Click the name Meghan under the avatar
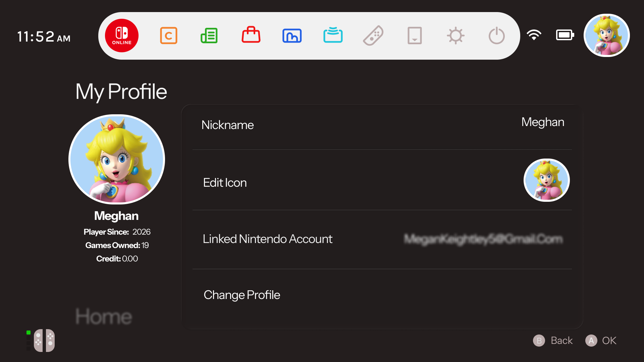The width and height of the screenshot is (644, 362). [116, 216]
